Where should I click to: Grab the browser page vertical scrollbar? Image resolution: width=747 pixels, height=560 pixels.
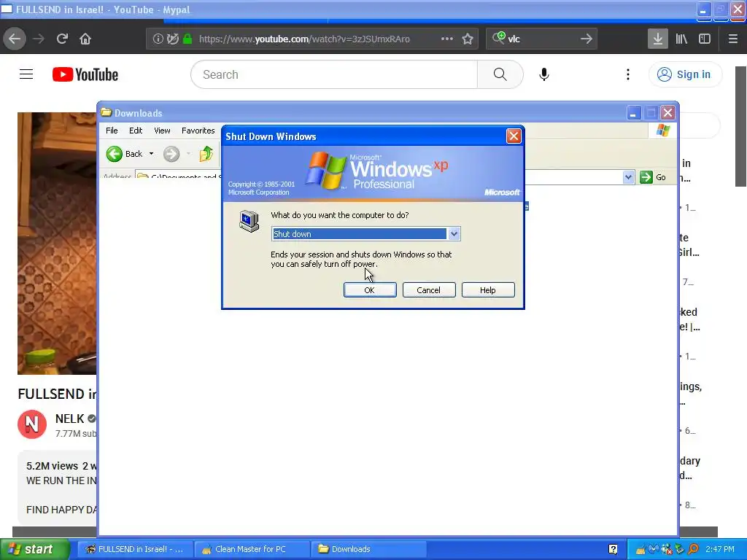(x=741, y=126)
